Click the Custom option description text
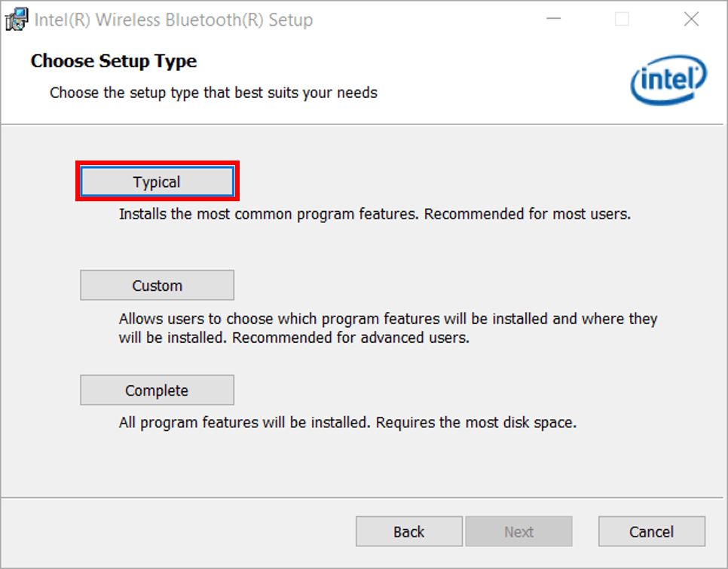Viewport: 728px width, 569px height. [x=384, y=319]
